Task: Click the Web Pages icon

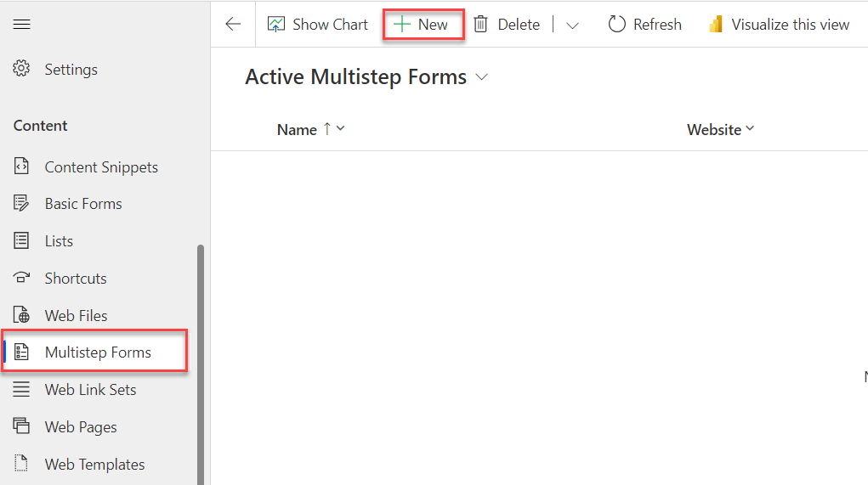Action: pos(22,426)
